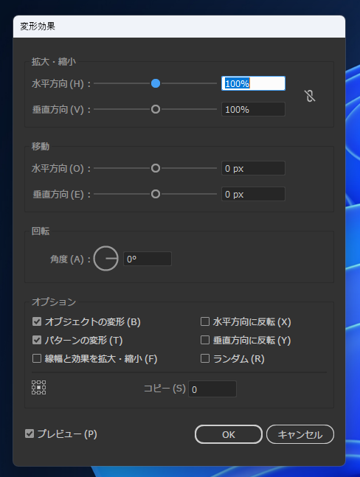Enable 垂直方向に反転 (Y) checkbox
The image size is (360, 477).
[205, 340]
